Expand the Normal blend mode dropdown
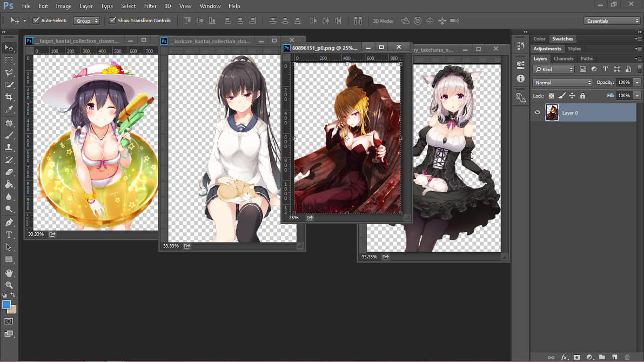The height and width of the screenshot is (362, 644). point(562,83)
